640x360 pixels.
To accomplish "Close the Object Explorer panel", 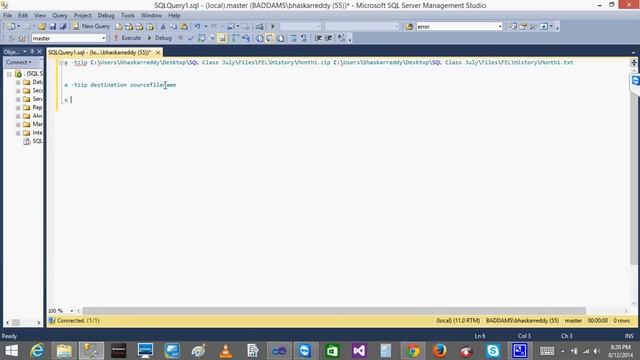I will click(x=39, y=51).
